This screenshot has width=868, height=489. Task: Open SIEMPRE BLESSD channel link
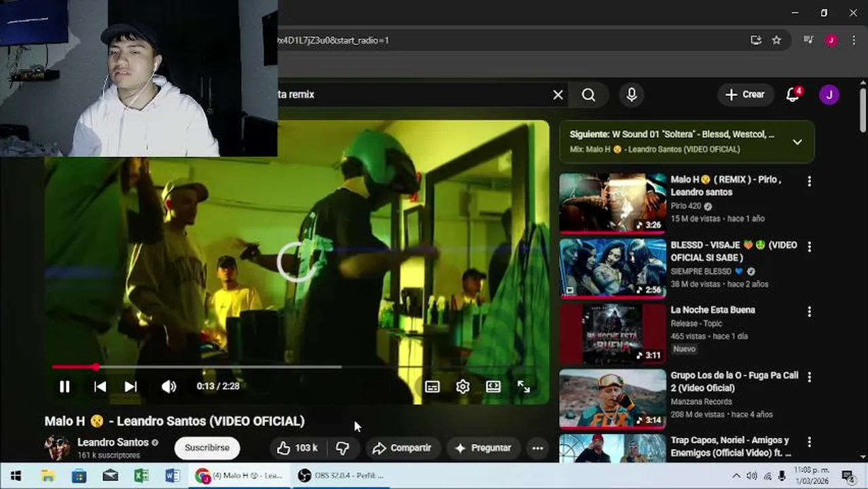coord(704,271)
